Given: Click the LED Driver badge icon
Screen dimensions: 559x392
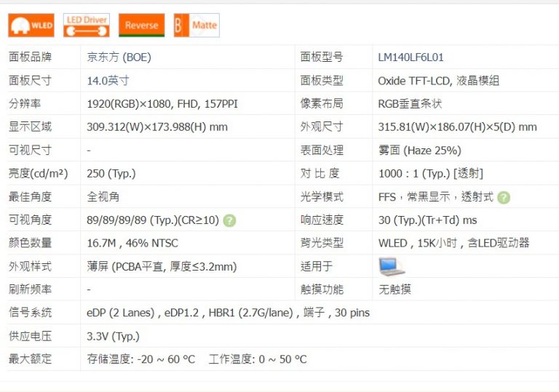Looking at the screenshot, I should 87,25.
